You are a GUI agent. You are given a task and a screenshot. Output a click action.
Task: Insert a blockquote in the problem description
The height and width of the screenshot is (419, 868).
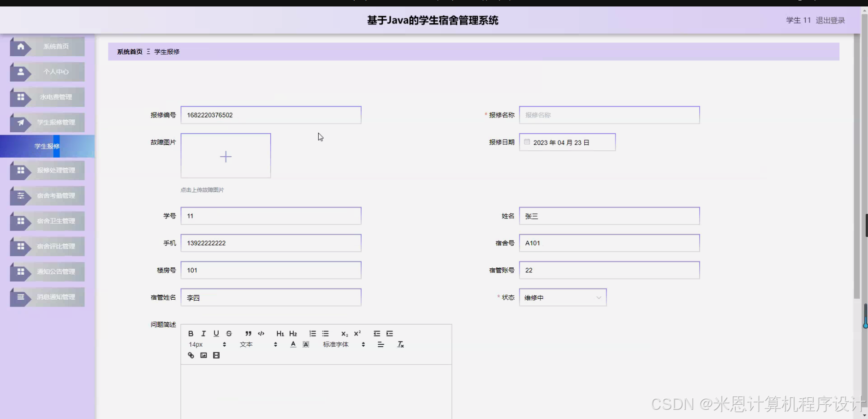[248, 333]
